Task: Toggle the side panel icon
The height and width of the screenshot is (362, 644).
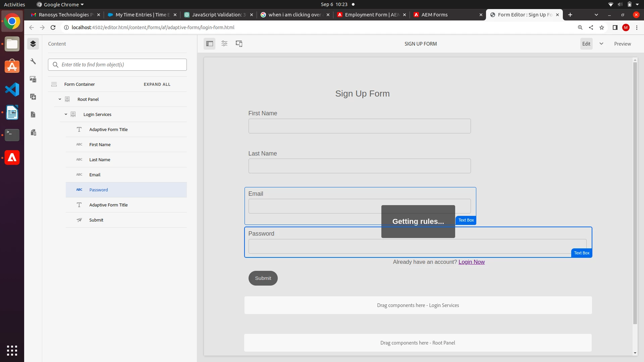Action: (x=210, y=44)
